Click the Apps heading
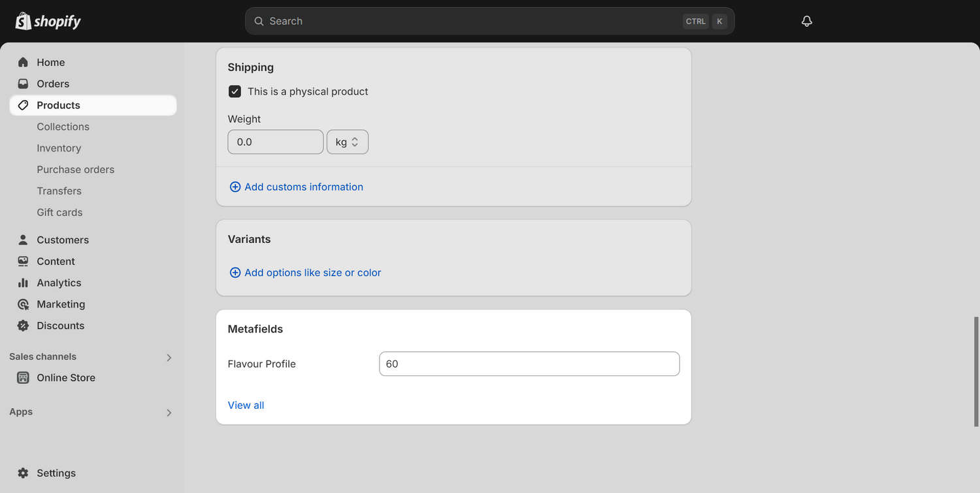Viewport: 980px width, 493px height. [21, 411]
